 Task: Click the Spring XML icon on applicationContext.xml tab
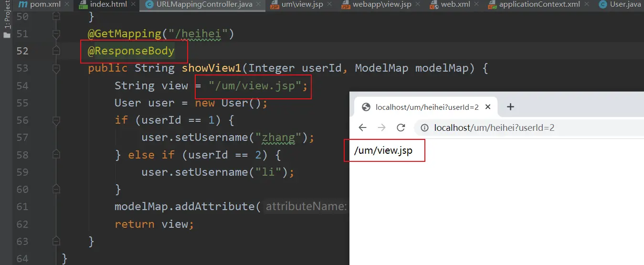(x=493, y=5)
